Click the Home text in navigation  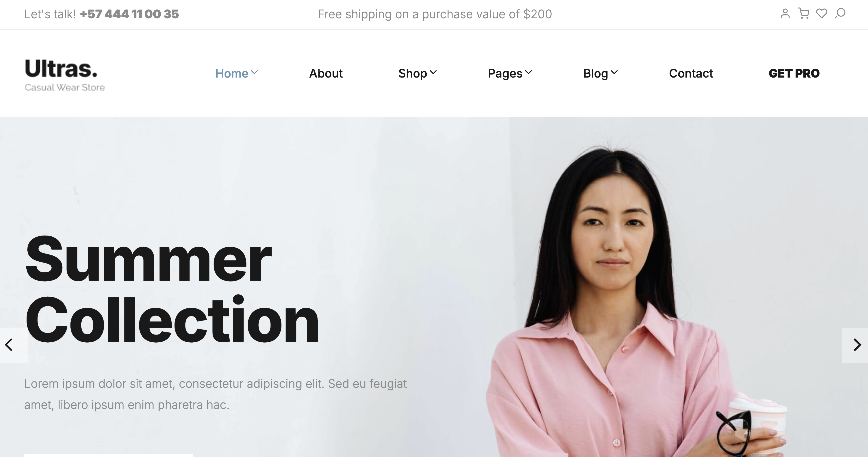coord(232,73)
